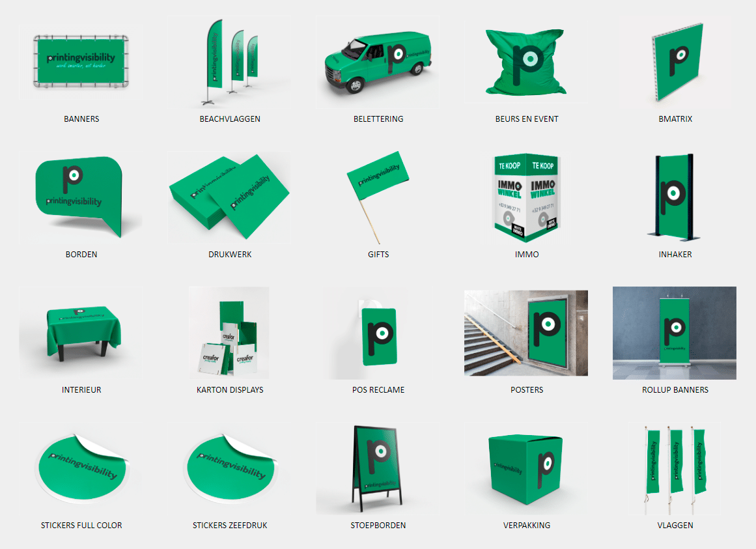Screen dimensions: 756x549
Task: Select the green packaging box image
Action: [x=526, y=468]
